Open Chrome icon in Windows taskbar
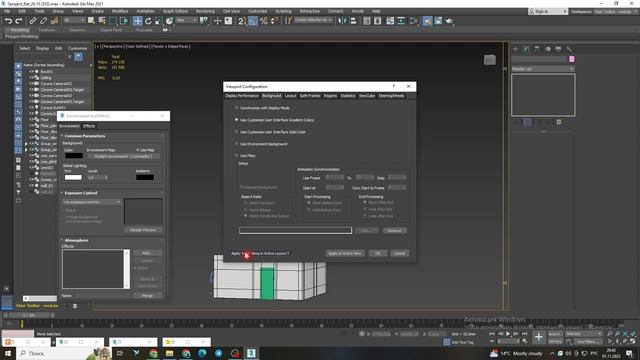640x360 pixels. [x=153, y=353]
